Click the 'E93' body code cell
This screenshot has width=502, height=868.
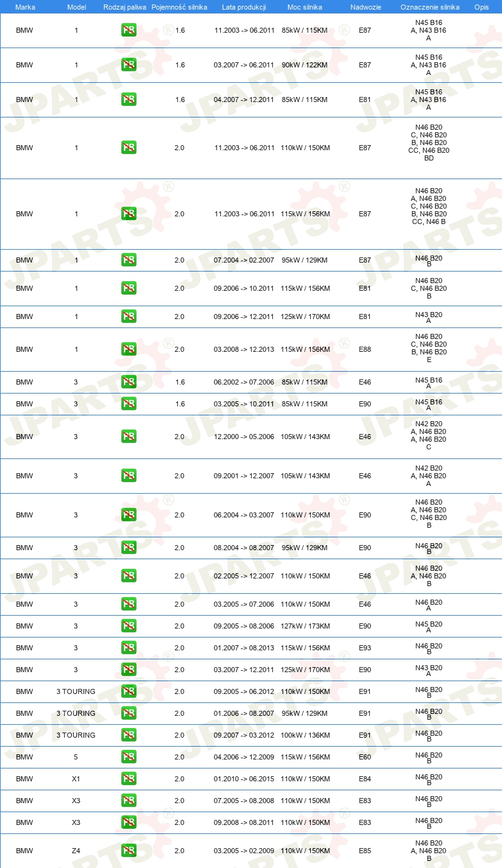tap(365, 648)
